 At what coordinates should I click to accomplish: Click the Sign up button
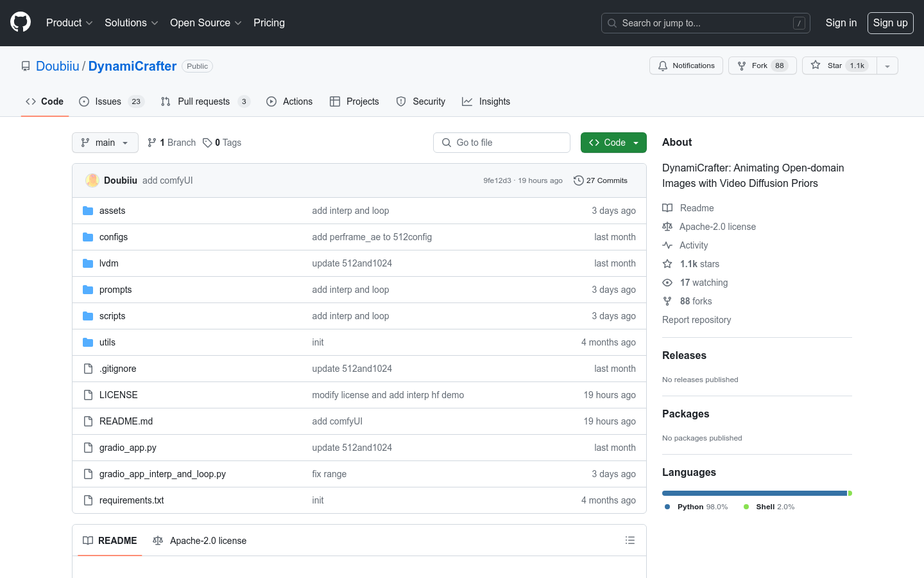(890, 22)
